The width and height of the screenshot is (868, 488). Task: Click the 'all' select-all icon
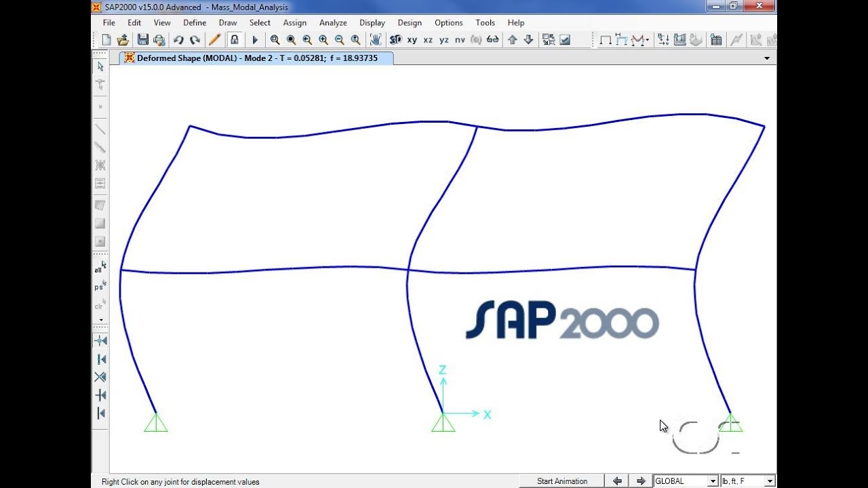100,267
